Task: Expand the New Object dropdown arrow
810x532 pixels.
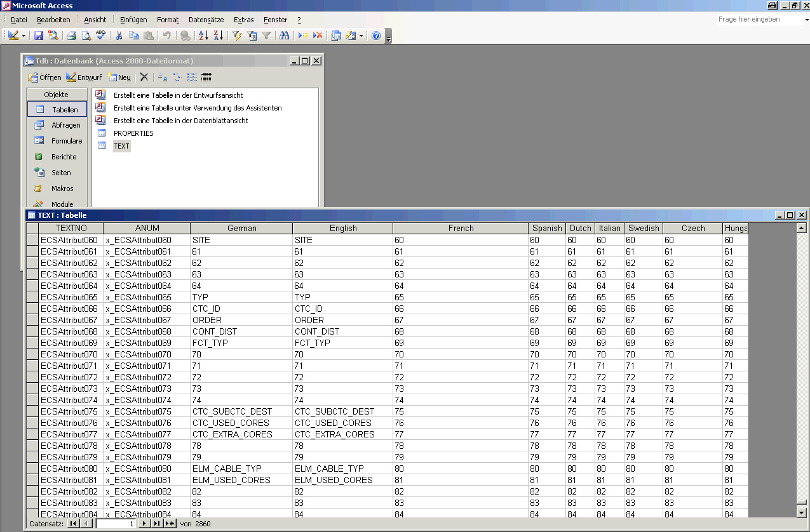Action: [361, 36]
